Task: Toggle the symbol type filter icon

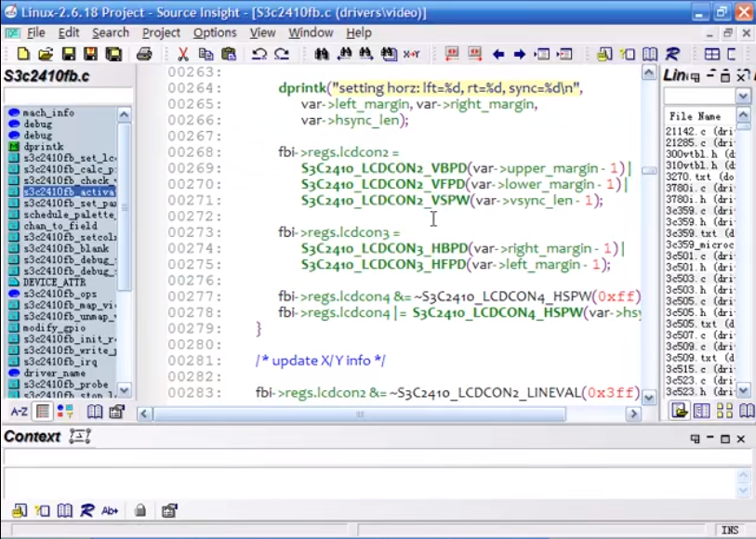Action: coord(65,412)
